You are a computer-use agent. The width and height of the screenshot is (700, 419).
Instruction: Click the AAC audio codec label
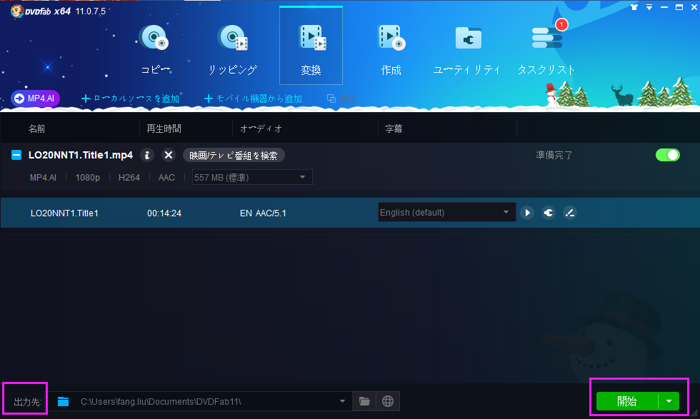coord(167,178)
